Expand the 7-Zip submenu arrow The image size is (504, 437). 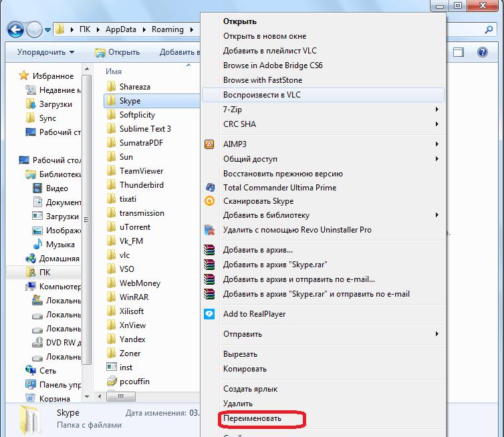pyautogui.click(x=436, y=110)
